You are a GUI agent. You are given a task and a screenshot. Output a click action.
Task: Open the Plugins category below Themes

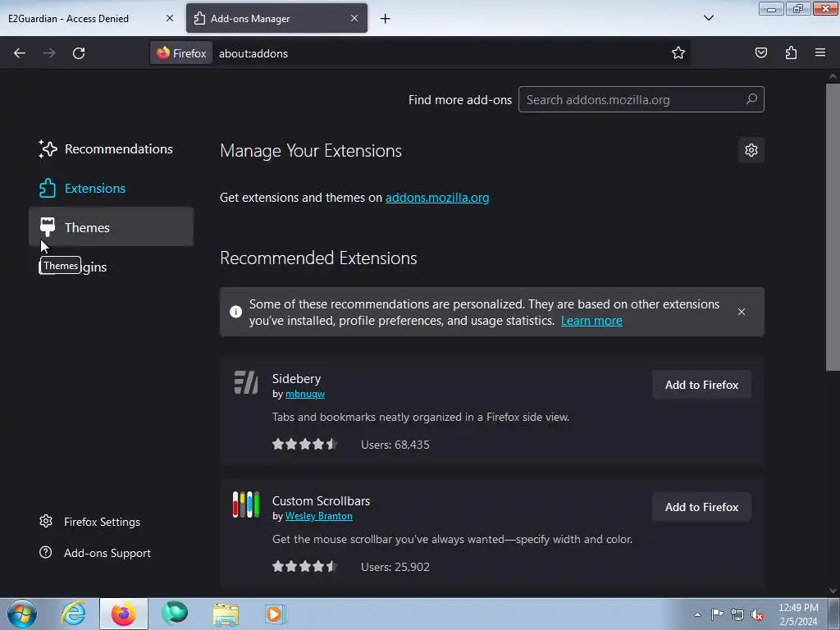click(x=111, y=267)
